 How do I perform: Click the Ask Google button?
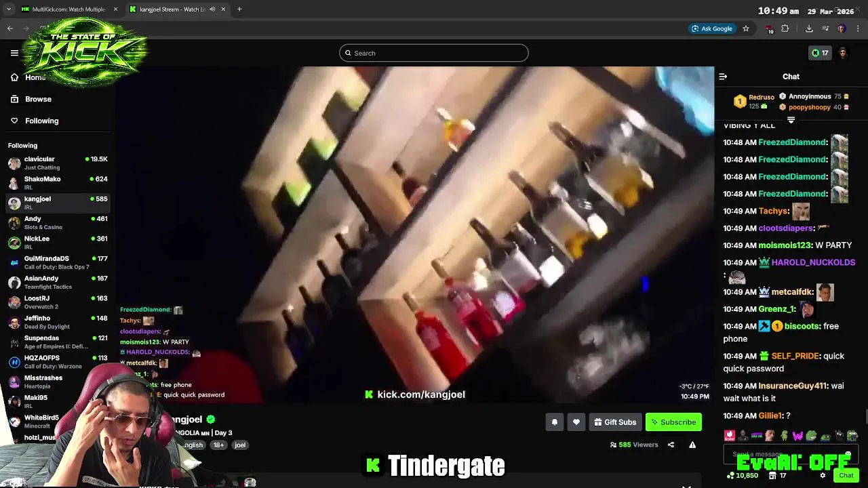(712, 28)
